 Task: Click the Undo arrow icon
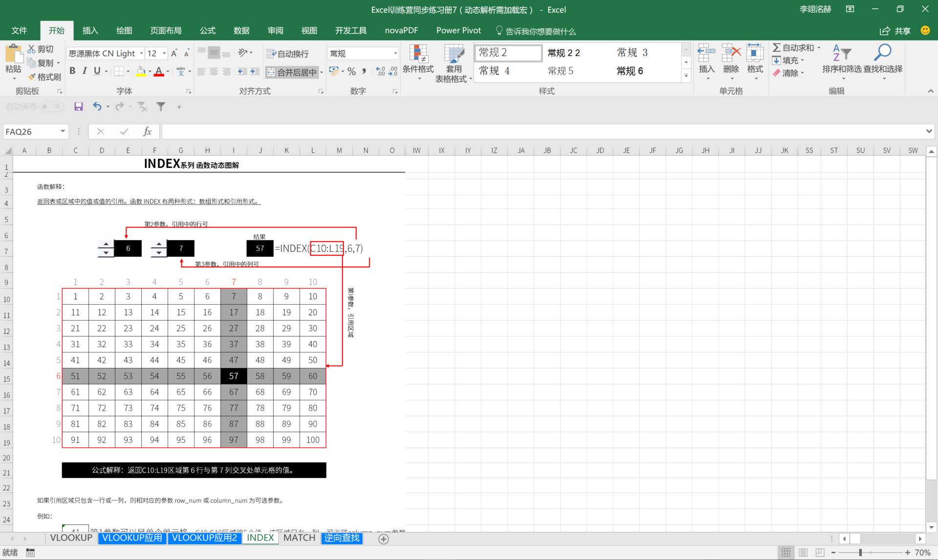point(97,106)
